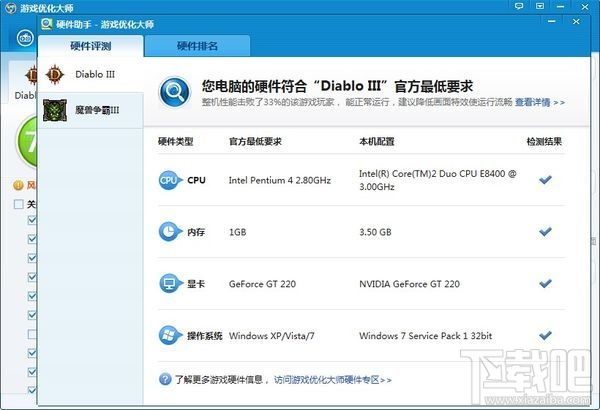Click the orange warning icon in main window

coord(18,185)
